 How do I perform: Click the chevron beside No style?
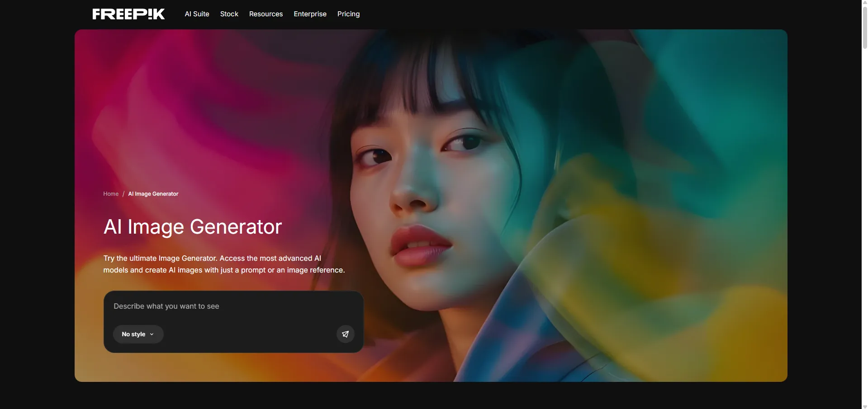pyautogui.click(x=152, y=334)
